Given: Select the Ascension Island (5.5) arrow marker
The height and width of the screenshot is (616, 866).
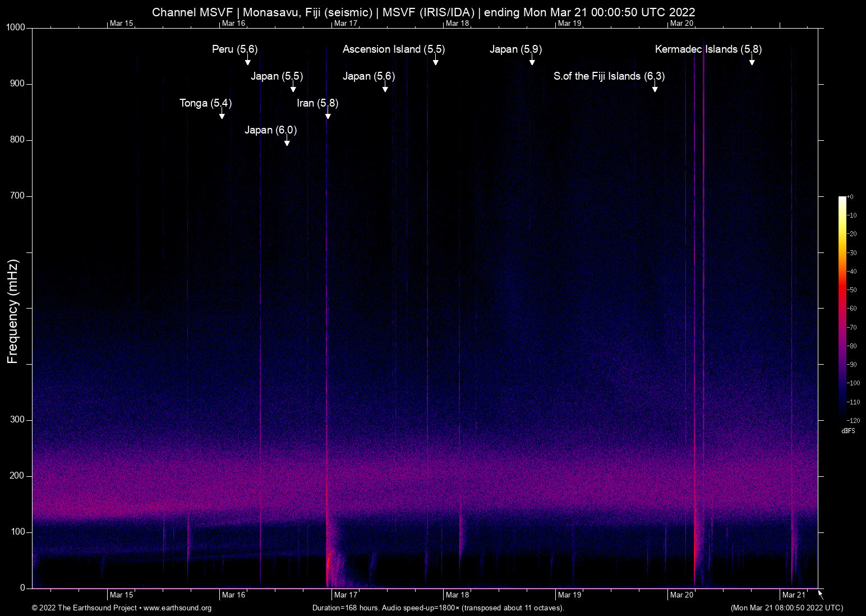Looking at the screenshot, I should (x=436, y=61).
